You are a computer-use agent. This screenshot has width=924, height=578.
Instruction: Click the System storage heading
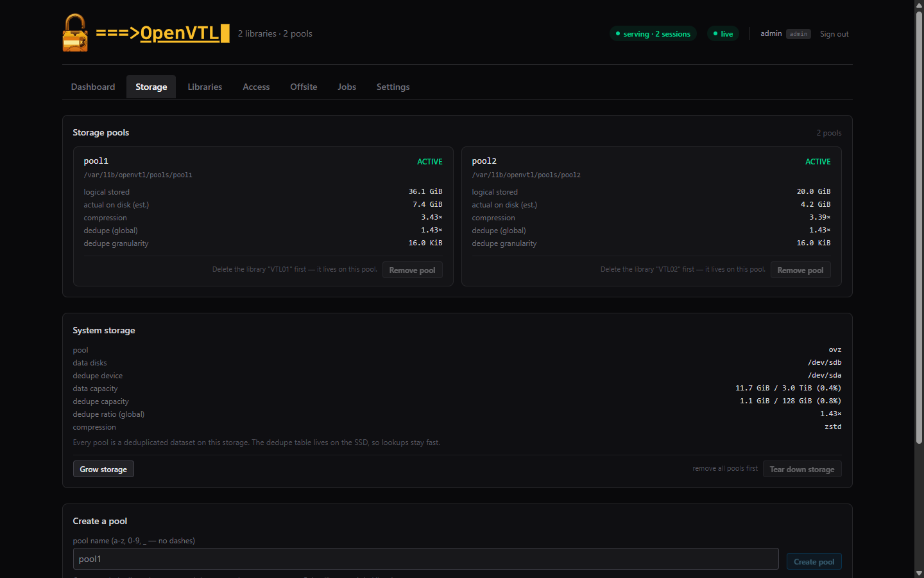point(104,330)
